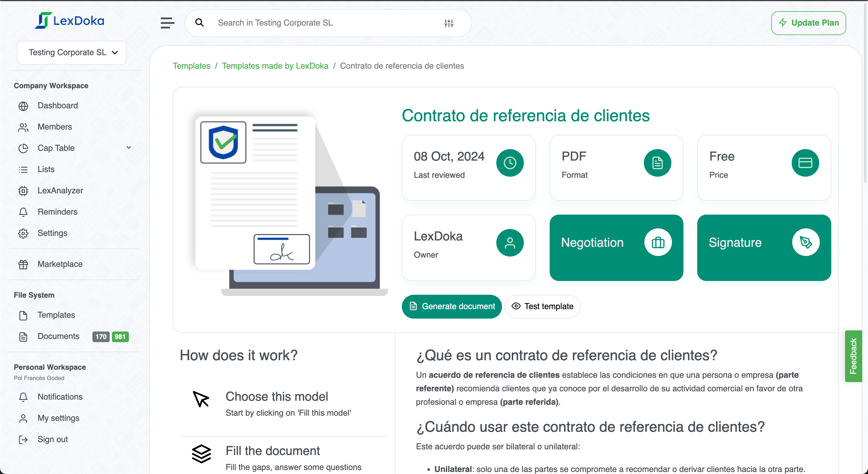
Task: Click the Marketplace gift icon
Action: click(23, 264)
